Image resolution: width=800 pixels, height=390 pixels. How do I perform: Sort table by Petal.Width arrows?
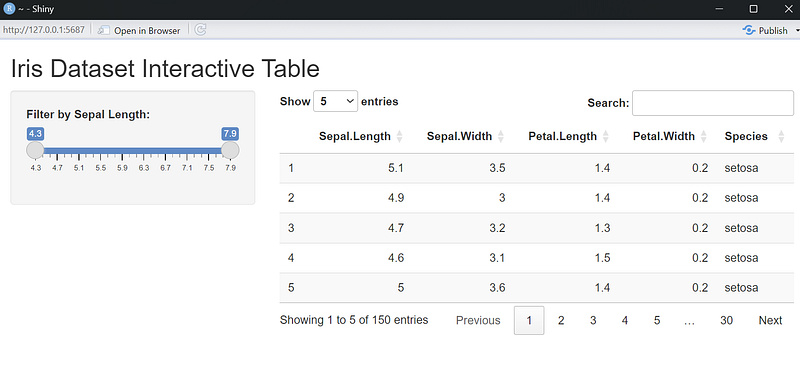(704, 136)
